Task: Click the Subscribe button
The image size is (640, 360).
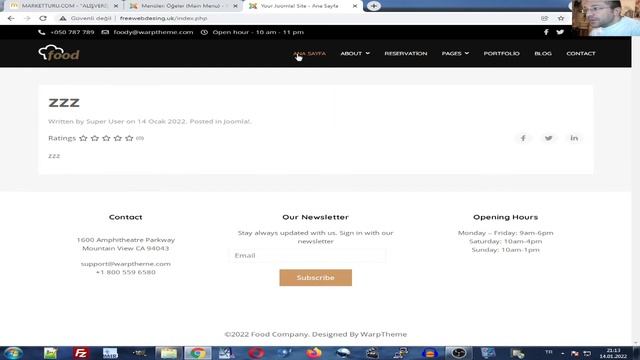Action: (316, 278)
